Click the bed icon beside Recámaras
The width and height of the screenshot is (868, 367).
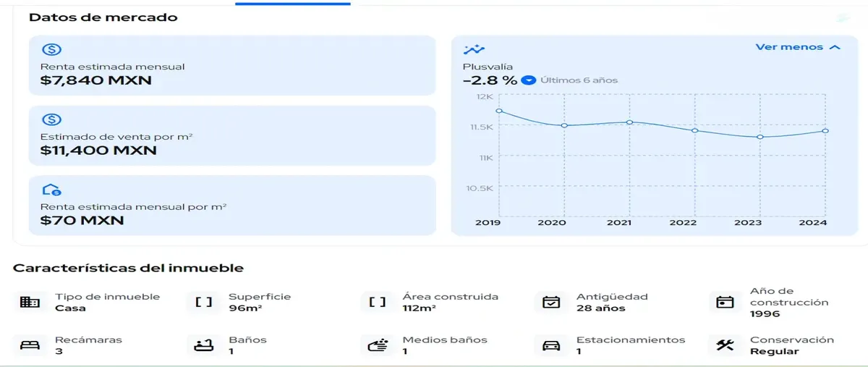[x=30, y=345]
